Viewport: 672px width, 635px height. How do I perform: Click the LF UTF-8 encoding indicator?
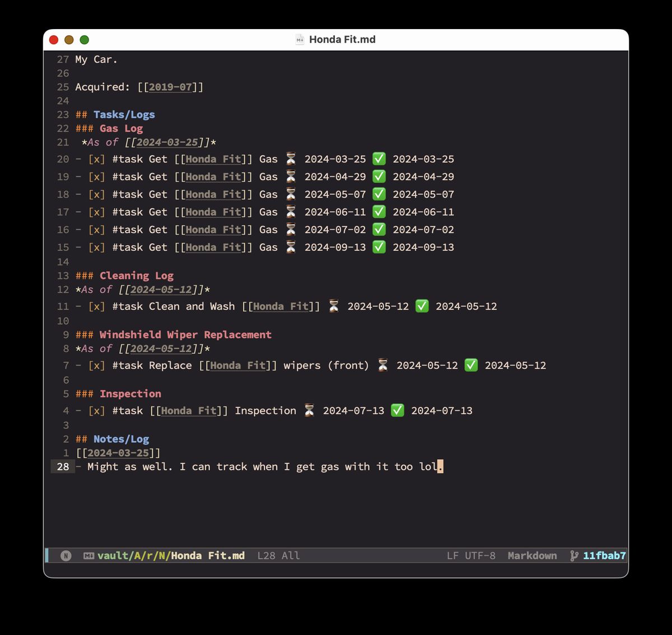(x=471, y=555)
